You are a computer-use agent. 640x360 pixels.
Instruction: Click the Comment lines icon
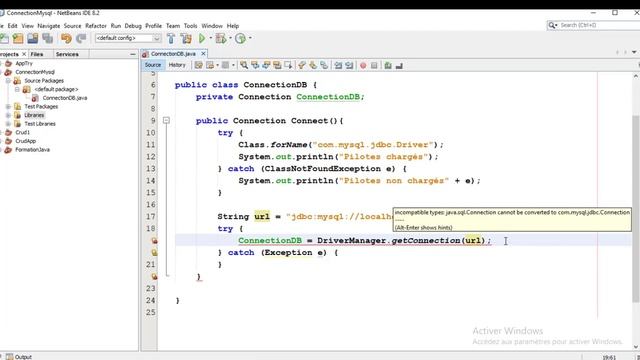point(388,65)
